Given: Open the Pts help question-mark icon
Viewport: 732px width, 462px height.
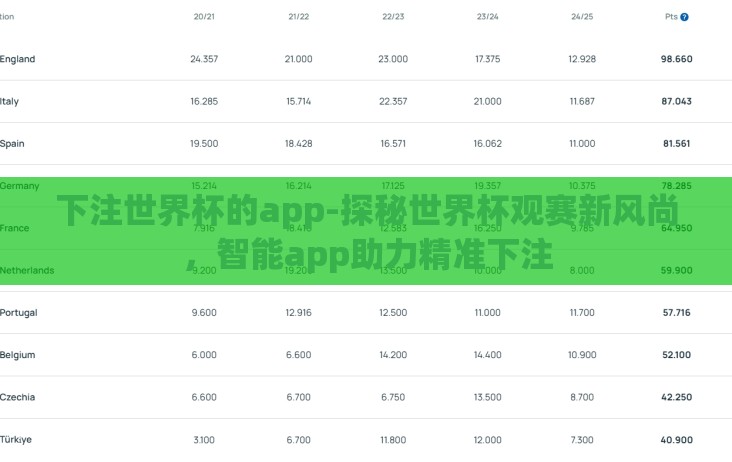Looking at the screenshot, I should pyautogui.click(x=684, y=17).
